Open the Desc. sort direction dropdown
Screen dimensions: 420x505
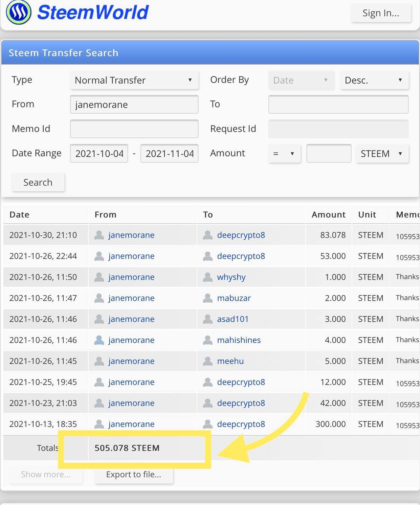[374, 80]
